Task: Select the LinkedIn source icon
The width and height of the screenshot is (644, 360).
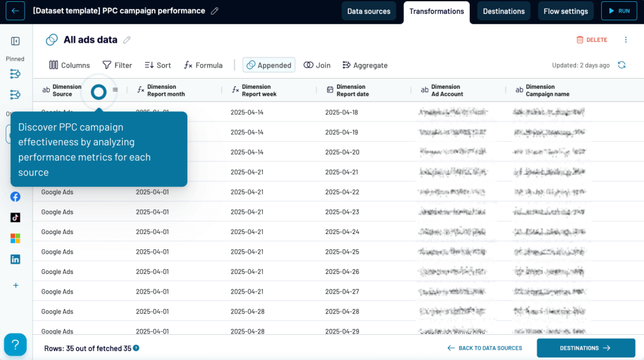Action: 15,259
